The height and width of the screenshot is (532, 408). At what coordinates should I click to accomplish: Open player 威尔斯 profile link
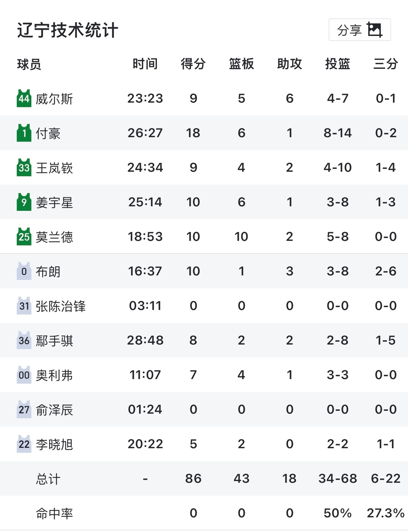click(x=54, y=99)
